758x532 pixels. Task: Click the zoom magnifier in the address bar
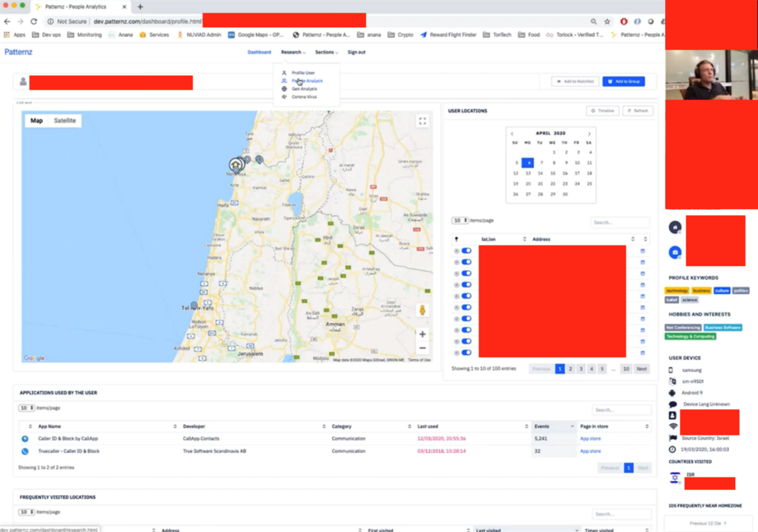coord(594,22)
